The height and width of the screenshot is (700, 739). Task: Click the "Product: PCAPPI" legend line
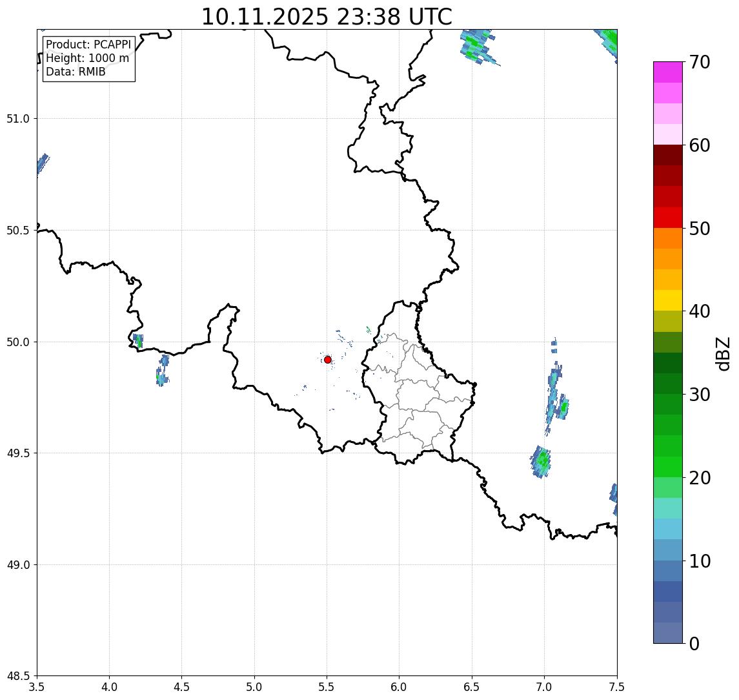[x=88, y=45]
